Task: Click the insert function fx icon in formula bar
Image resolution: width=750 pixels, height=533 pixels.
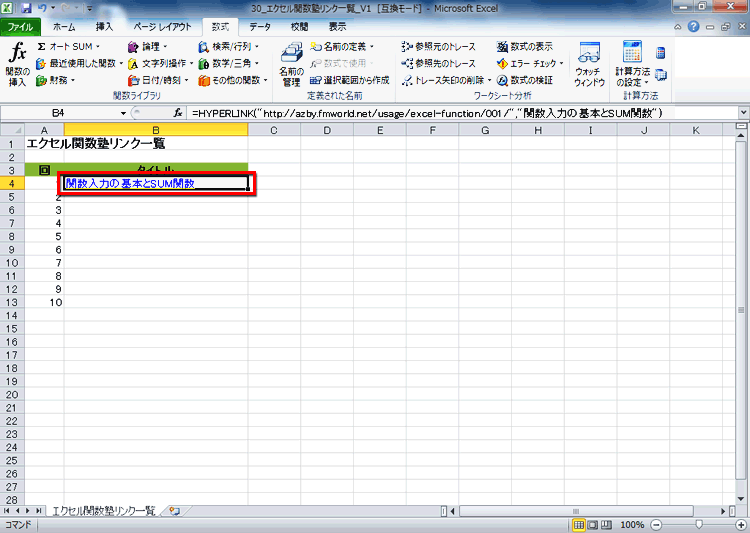Action: click(x=177, y=113)
